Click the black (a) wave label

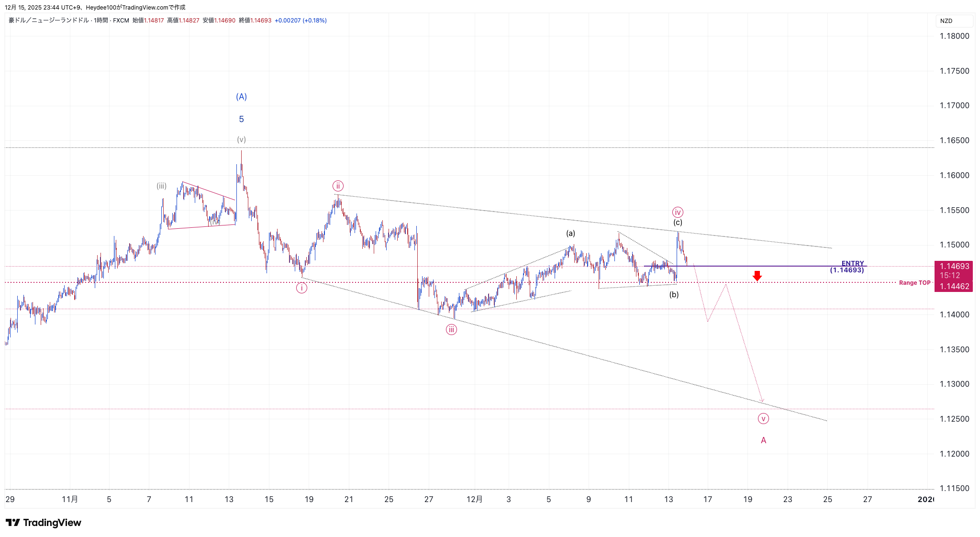tap(570, 234)
